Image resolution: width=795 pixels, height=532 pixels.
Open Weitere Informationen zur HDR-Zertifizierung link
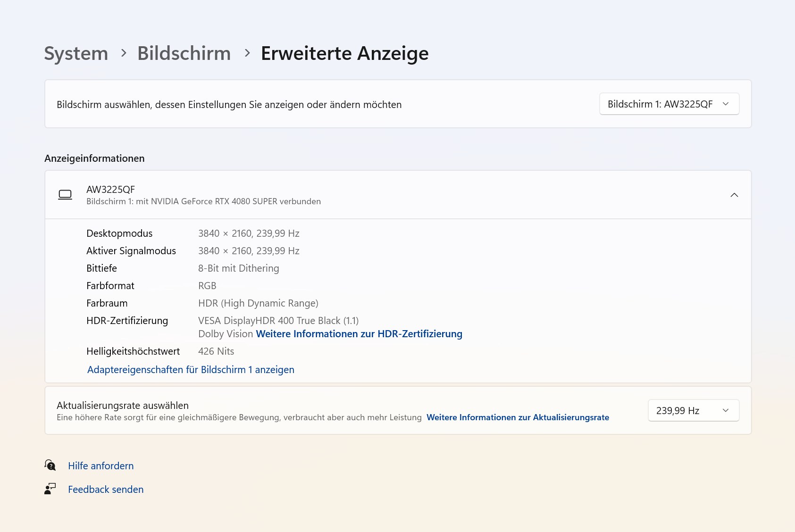pos(359,334)
